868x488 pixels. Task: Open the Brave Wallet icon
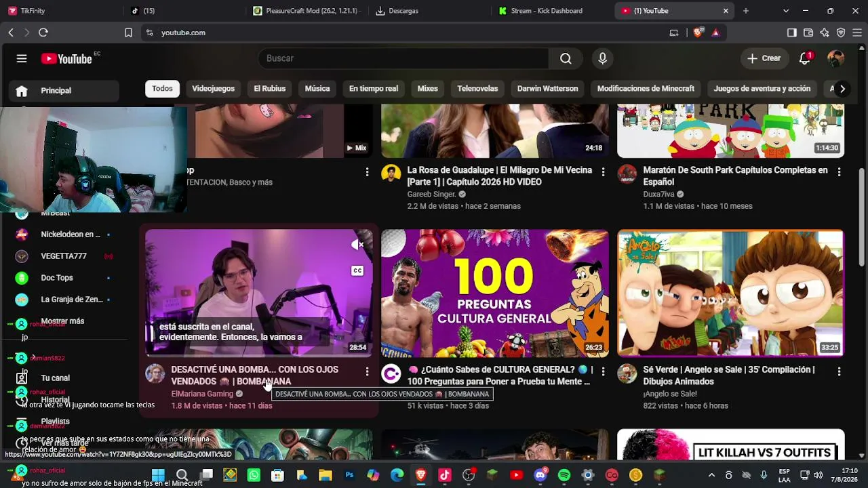(x=808, y=33)
